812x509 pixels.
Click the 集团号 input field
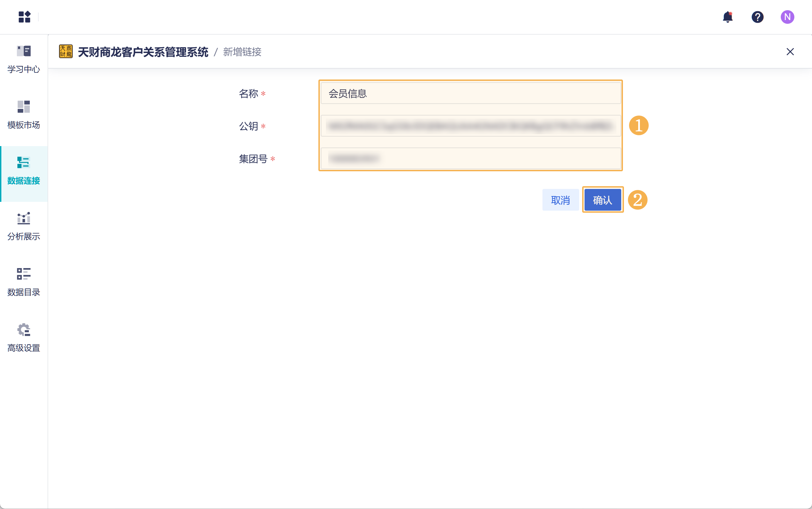tap(470, 158)
